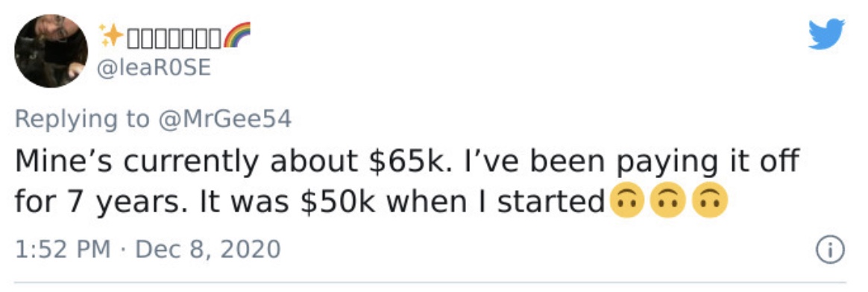This screenshot has height=292, width=868.
Task: Open the Dec 8, 2020 date link
Action: coord(207,250)
